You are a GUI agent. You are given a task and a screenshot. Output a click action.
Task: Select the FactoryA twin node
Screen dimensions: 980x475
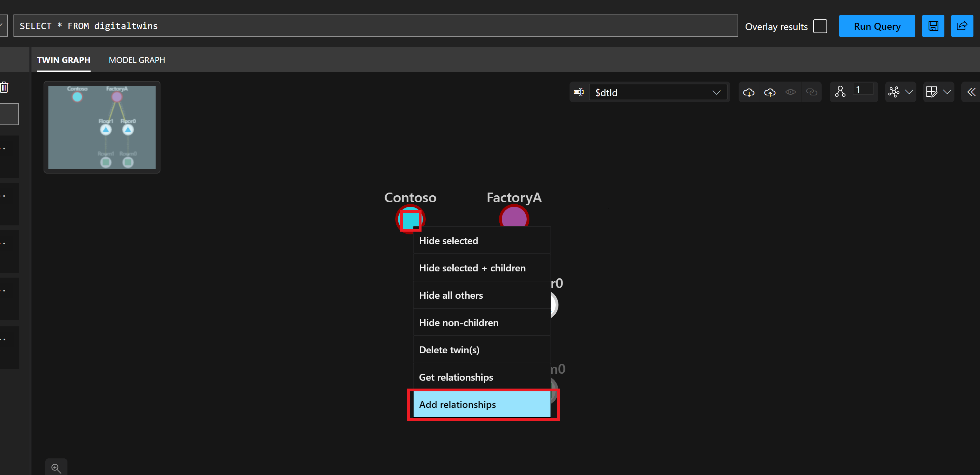coord(514,218)
